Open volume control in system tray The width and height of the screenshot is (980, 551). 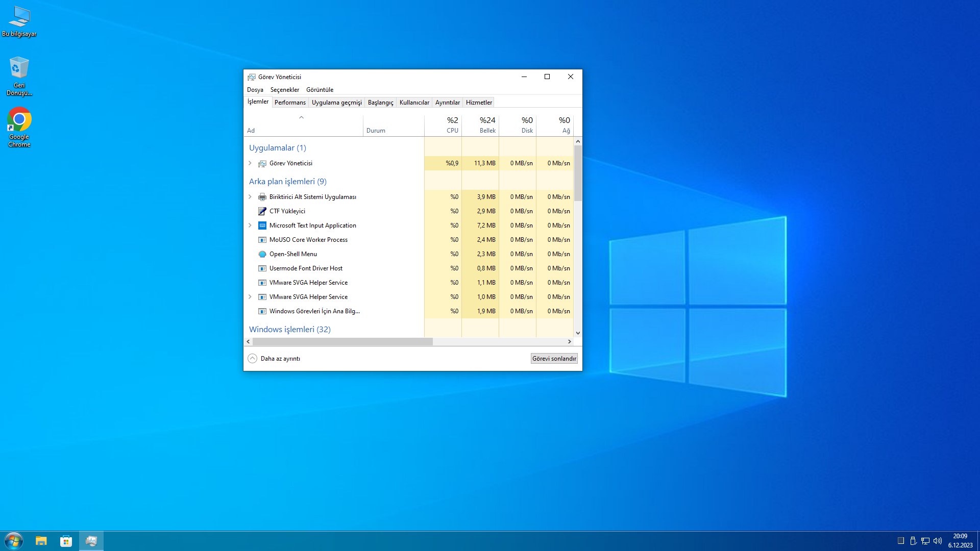[x=938, y=541]
